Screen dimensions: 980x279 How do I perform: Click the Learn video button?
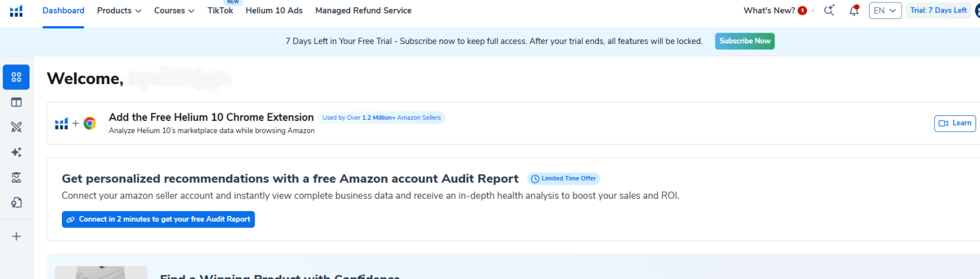[955, 123]
